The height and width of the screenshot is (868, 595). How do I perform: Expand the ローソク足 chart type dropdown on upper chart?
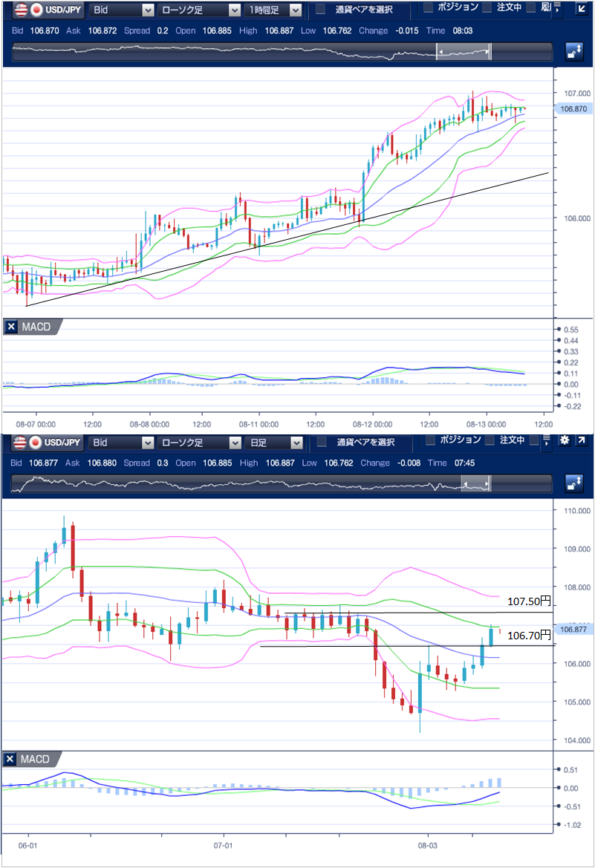[x=201, y=10]
